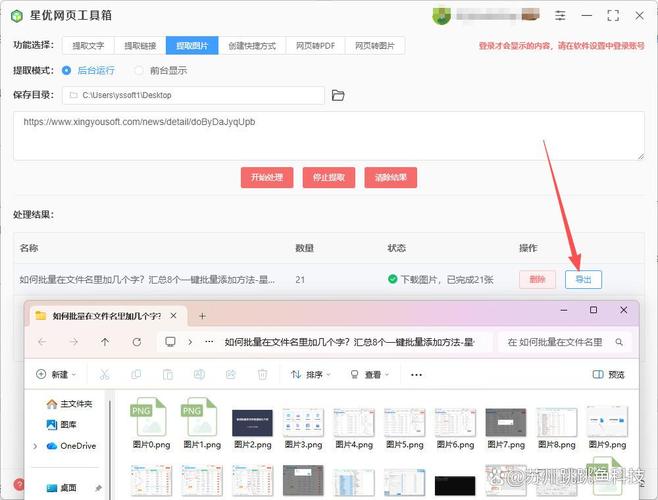The image size is (658, 500).
Task: Click the 删除 button in result row
Action: coord(538,280)
